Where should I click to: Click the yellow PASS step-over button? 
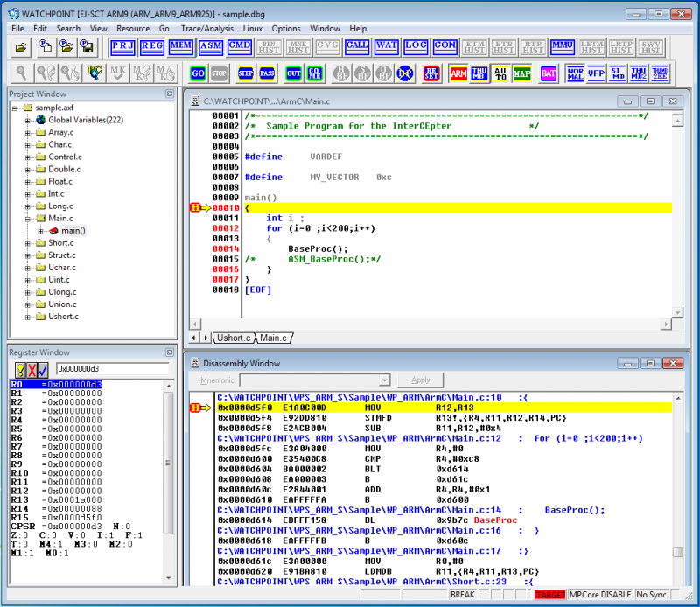(x=267, y=73)
